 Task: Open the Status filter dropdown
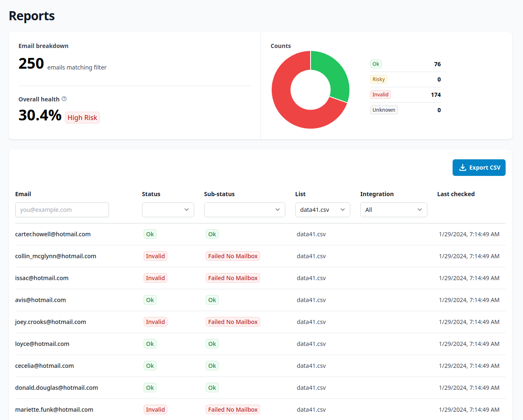click(x=168, y=210)
